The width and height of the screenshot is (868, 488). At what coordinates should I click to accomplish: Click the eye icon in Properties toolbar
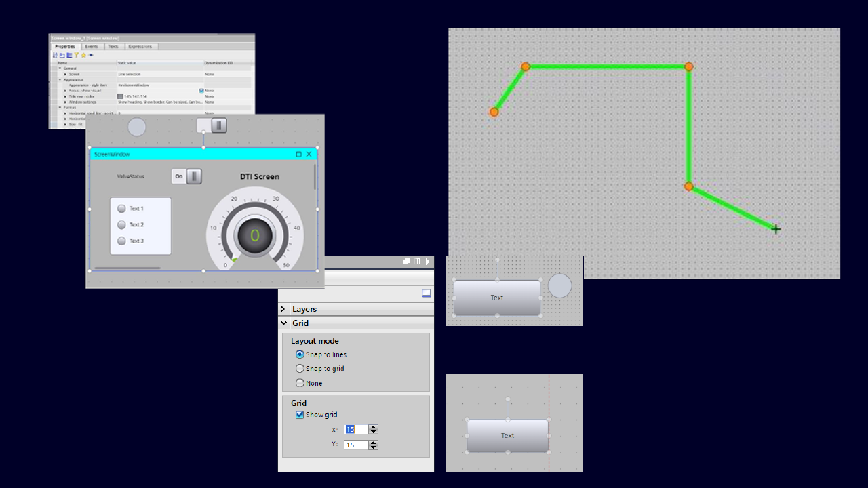tap(90, 55)
